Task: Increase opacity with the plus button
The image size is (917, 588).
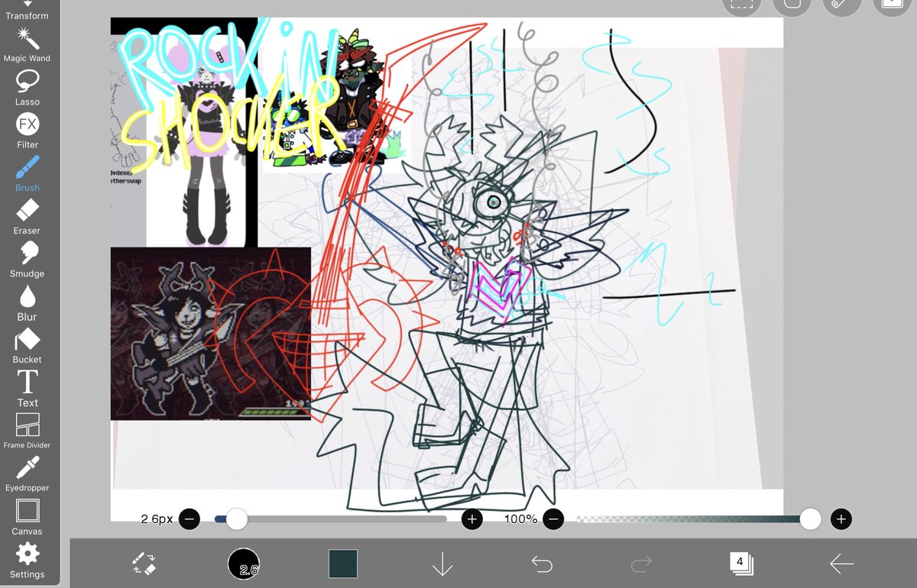Action: click(x=841, y=519)
